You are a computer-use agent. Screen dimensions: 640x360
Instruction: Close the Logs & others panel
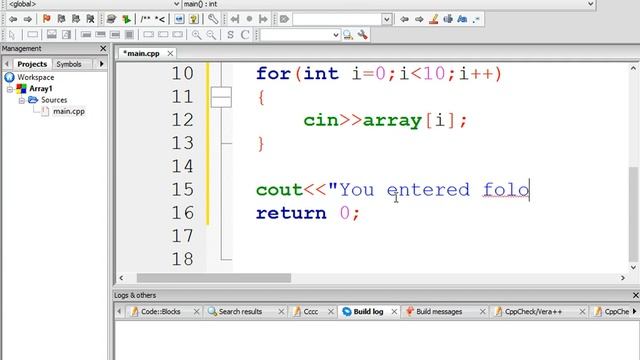point(636,295)
